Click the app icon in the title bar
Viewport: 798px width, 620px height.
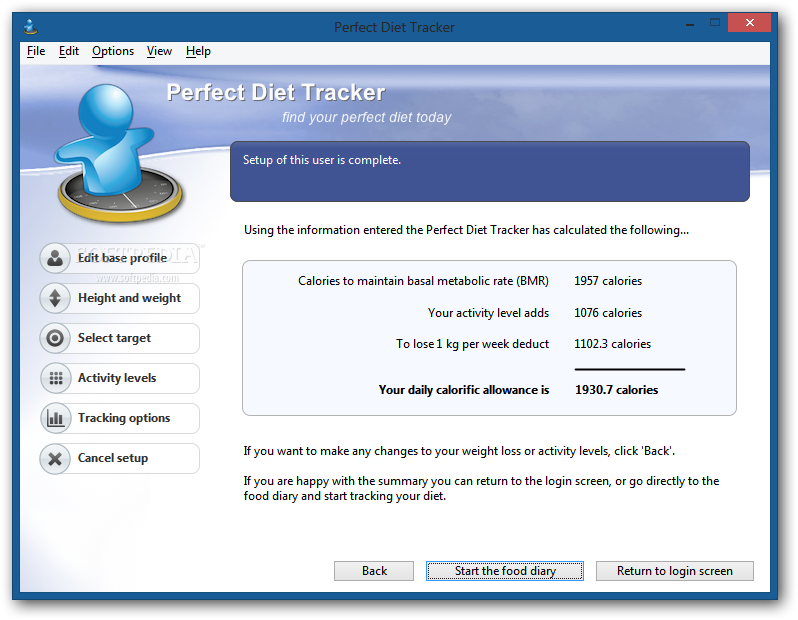point(31,26)
